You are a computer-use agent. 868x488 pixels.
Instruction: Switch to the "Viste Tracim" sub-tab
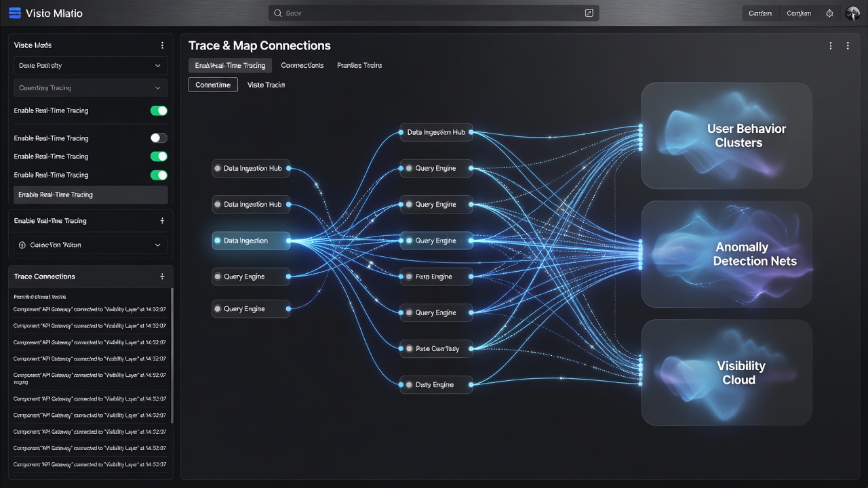point(266,85)
